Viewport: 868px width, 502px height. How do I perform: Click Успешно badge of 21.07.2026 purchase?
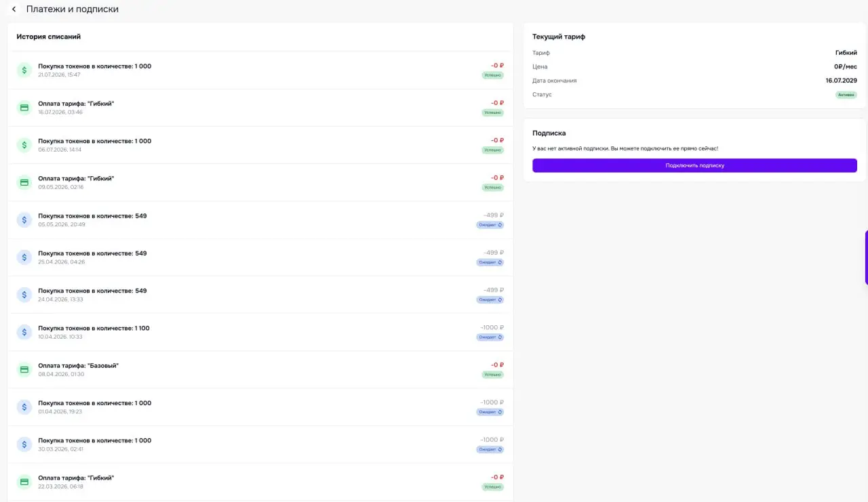pyautogui.click(x=492, y=75)
